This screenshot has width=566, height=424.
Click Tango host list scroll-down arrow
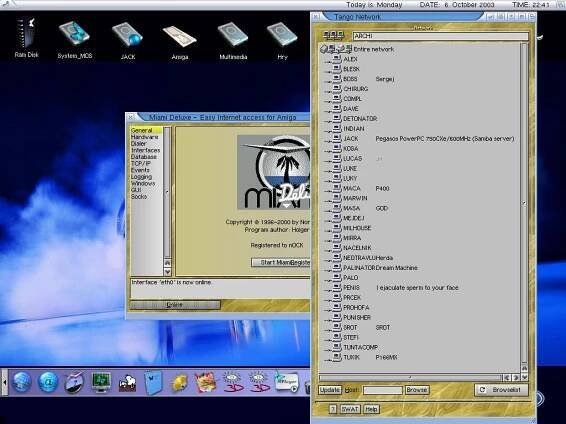(524, 377)
